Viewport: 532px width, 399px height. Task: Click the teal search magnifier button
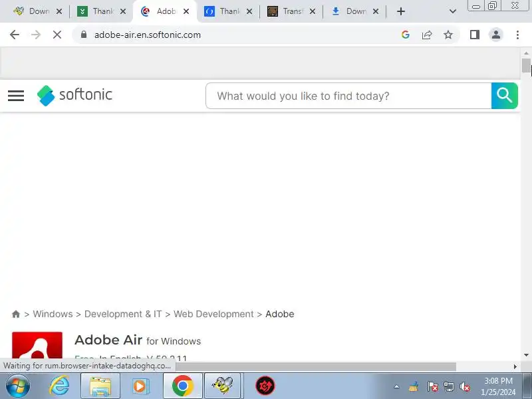pyautogui.click(x=505, y=96)
